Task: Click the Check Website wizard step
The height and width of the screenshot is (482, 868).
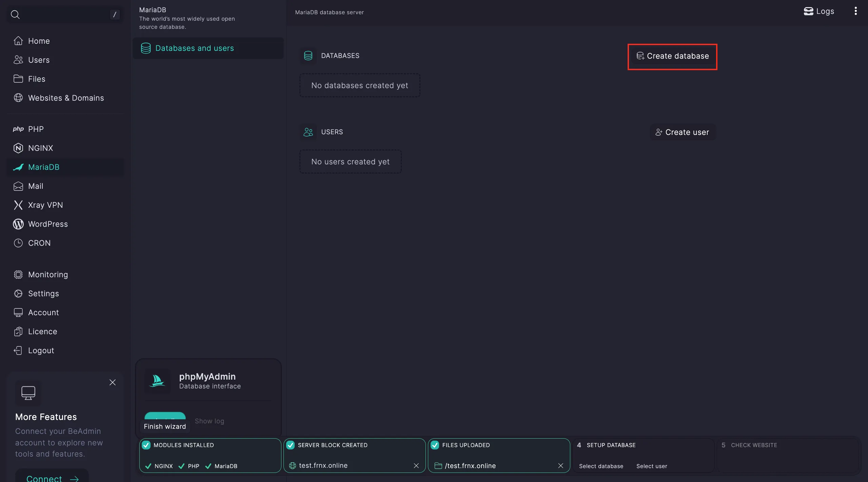Action: (788, 456)
